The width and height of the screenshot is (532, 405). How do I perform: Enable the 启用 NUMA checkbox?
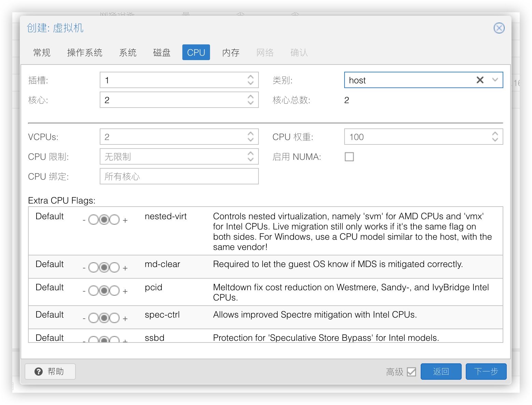(x=349, y=157)
